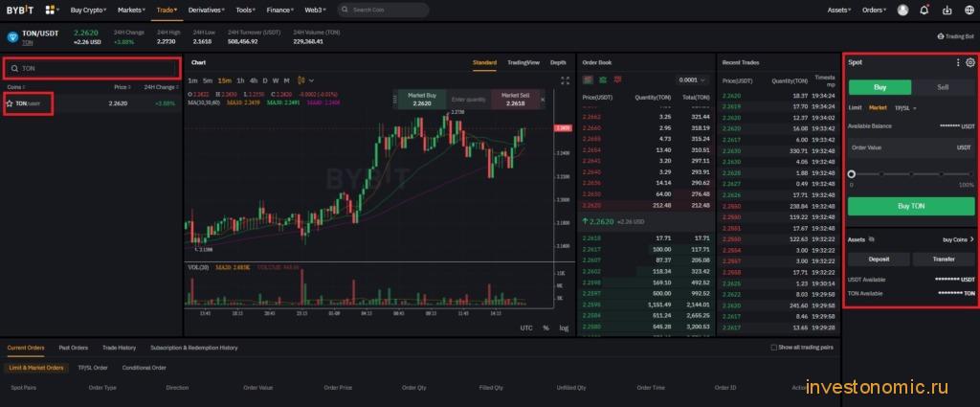This screenshot has width=980, height=407.
Task: Focus the Search Coin box in header
Action: point(383,10)
